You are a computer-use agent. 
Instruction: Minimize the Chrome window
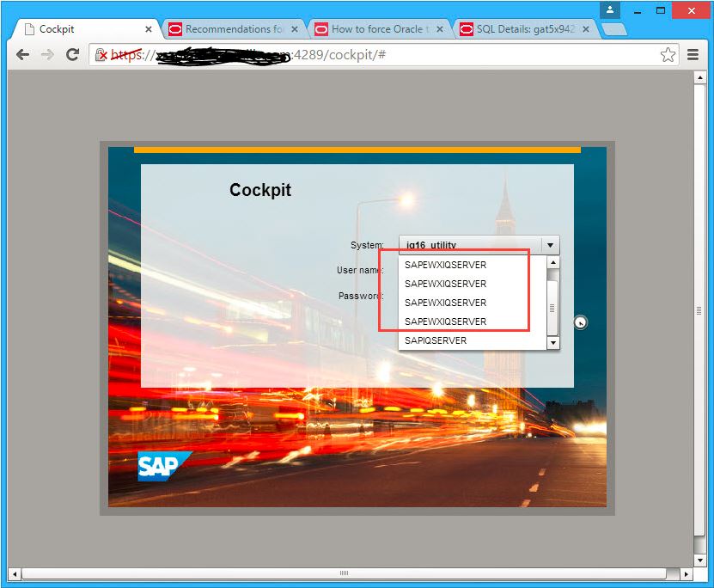pos(638,10)
